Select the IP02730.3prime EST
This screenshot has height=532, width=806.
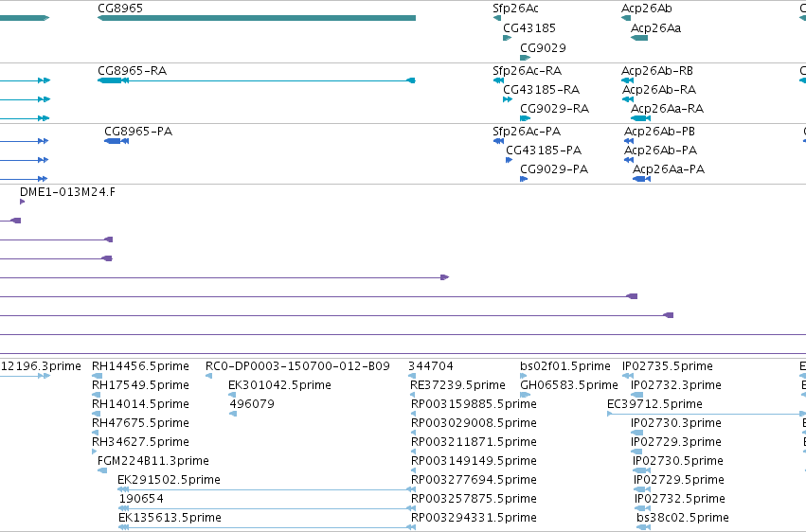(636, 433)
